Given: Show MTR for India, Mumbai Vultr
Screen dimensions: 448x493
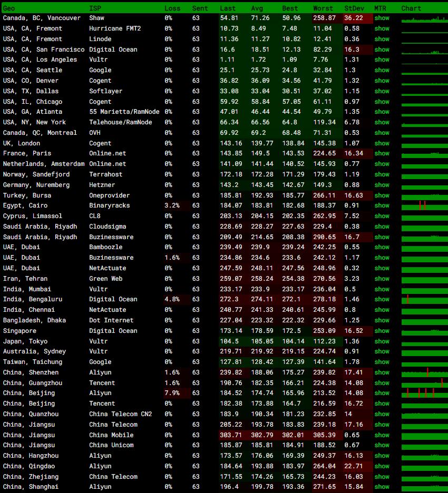Looking at the screenshot, I should [x=382, y=289].
